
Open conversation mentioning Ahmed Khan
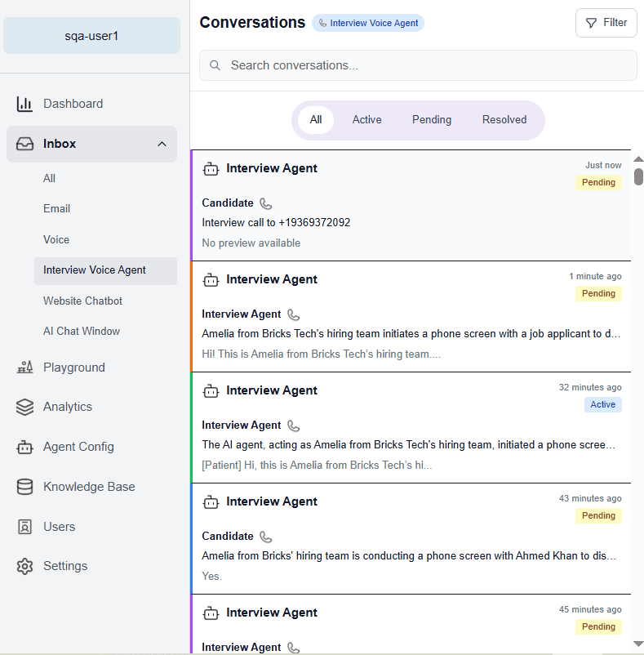(411, 539)
